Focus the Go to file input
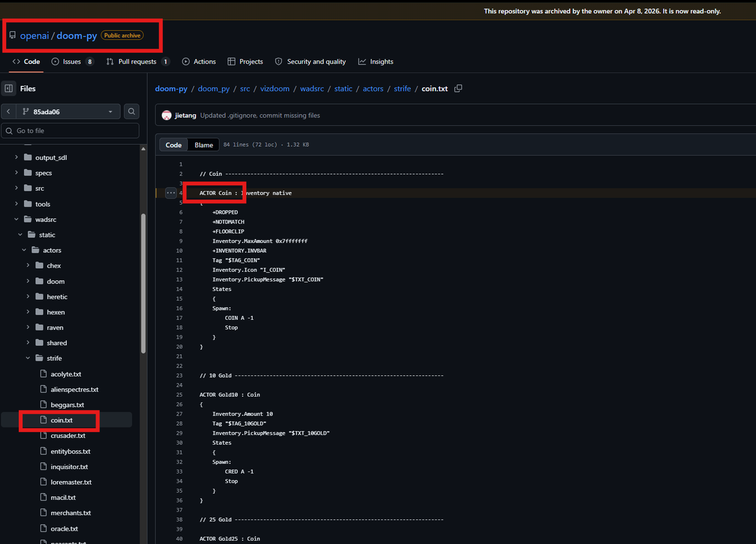The width and height of the screenshot is (756, 544). (x=70, y=130)
